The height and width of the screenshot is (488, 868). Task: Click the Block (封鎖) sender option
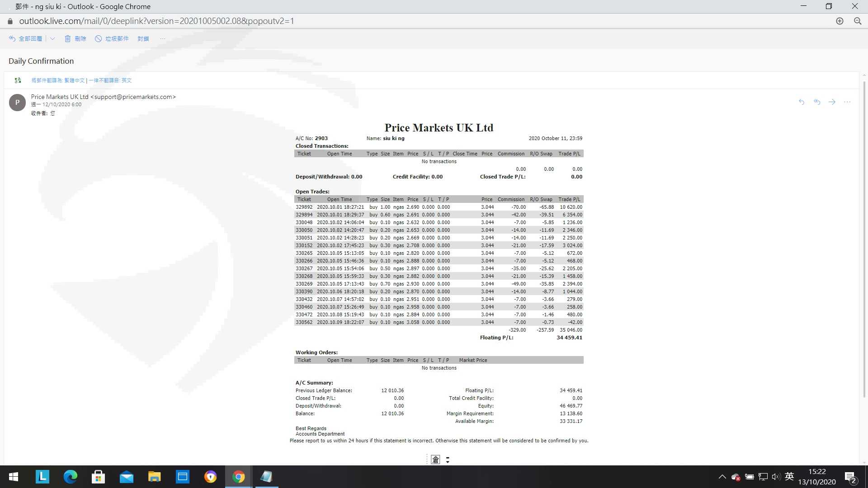pos(143,38)
